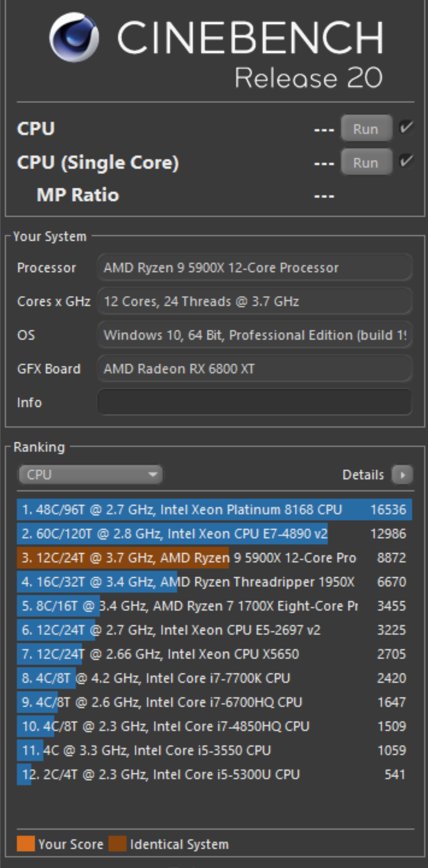Toggle the CPU test checkbox
The width and height of the screenshot is (428, 868).
tap(406, 128)
